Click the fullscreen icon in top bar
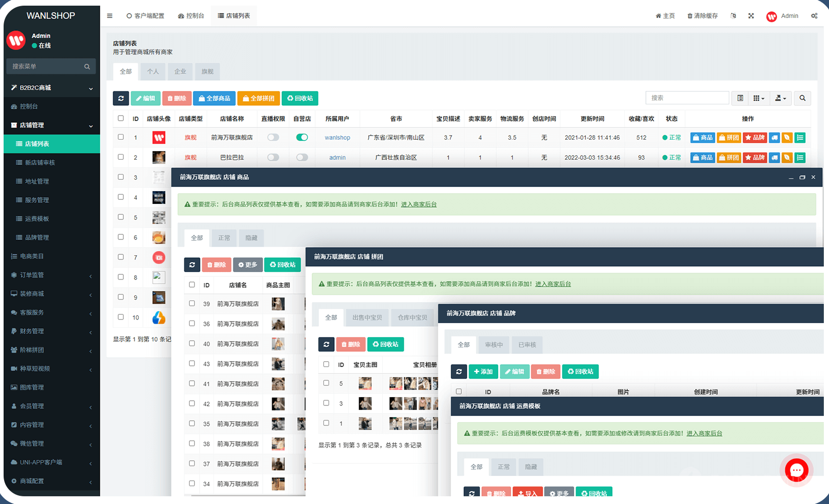Image resolution: width=829 pixels, height=504 pixels. [x=751, y=16]
